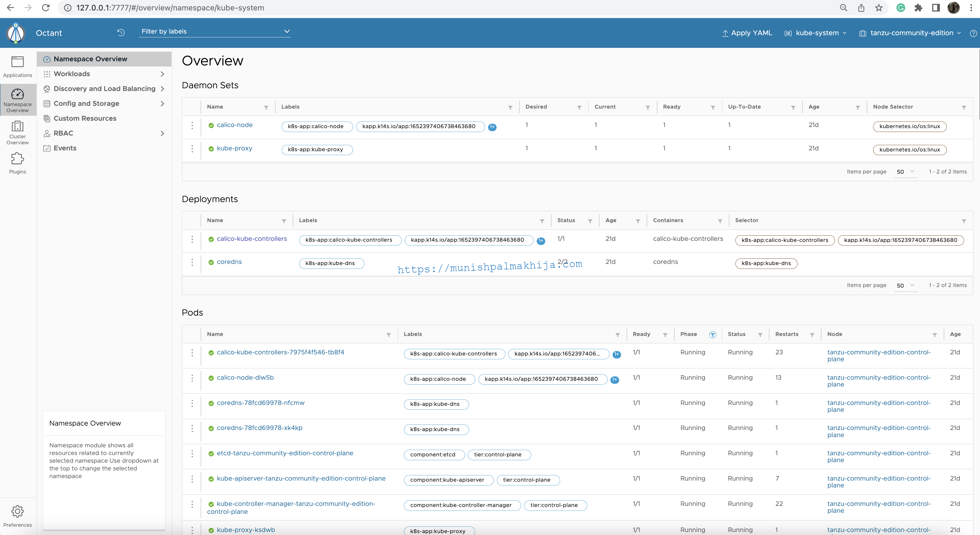Open calico-kube-controllers deployment link
The image size is (980, 535).
click(252, 239)
